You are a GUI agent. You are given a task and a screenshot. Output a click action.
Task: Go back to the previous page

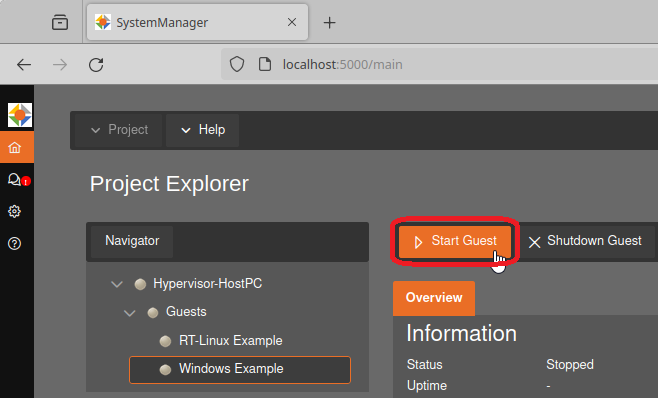(x=24, y=65)
